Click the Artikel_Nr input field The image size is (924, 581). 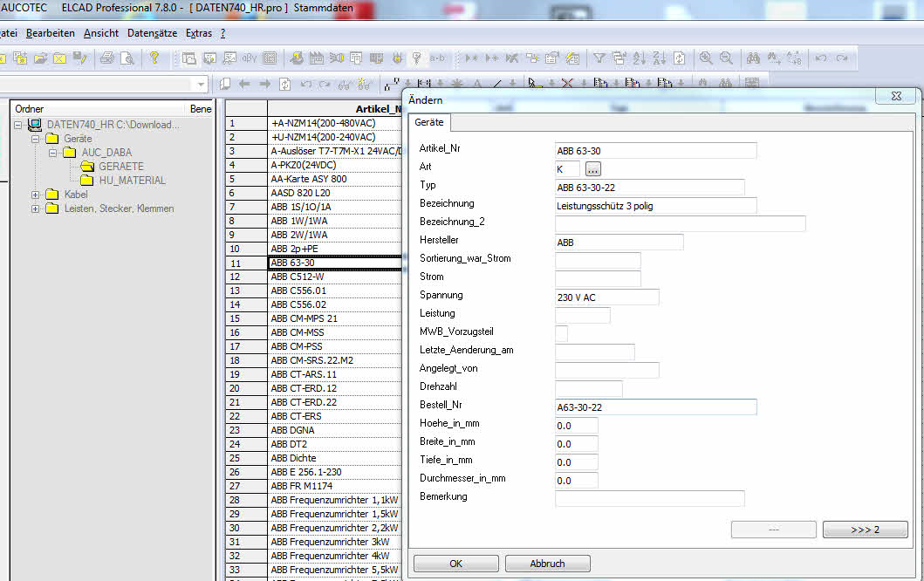coord(655,151)
